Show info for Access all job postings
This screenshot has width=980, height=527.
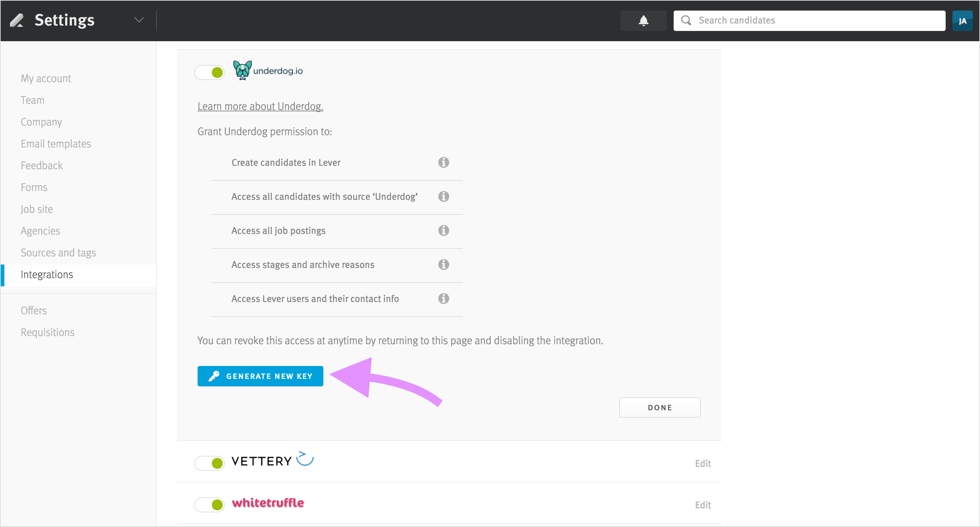(x=444, y=230)
